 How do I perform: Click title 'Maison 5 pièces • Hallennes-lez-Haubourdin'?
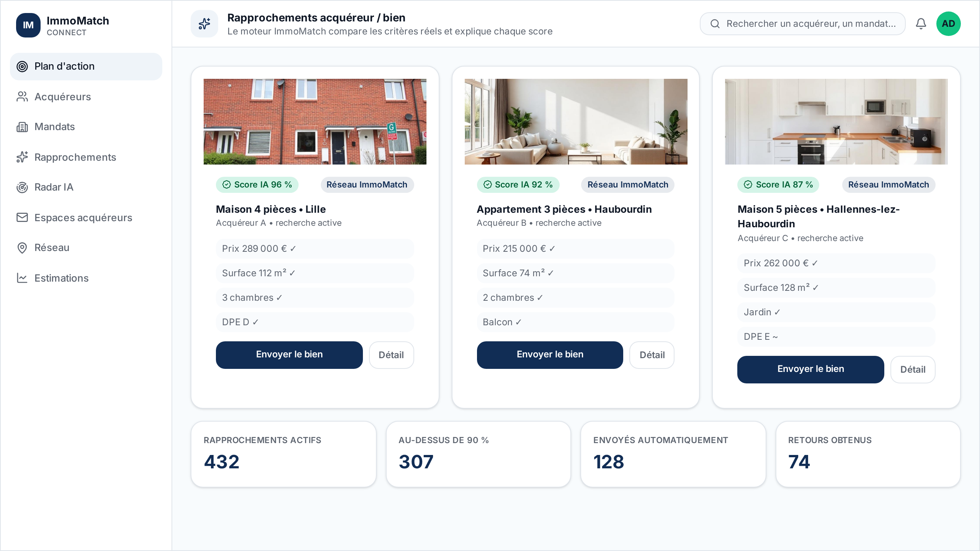(x=819, y=217)
